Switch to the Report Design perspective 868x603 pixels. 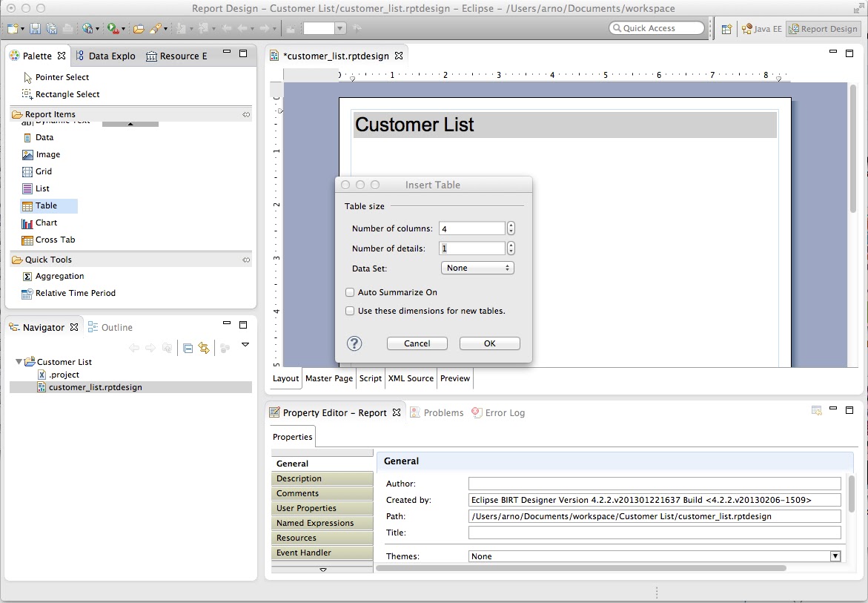pos(824,29)
